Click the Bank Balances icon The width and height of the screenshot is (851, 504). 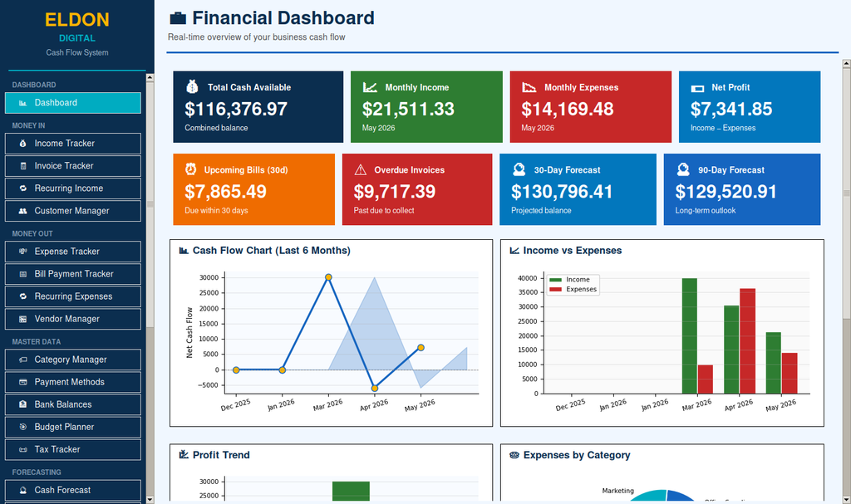click(x=22, y=404)
